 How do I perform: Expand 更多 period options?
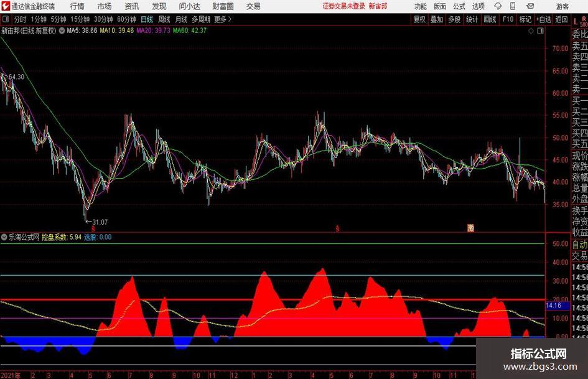pos(223,19)
